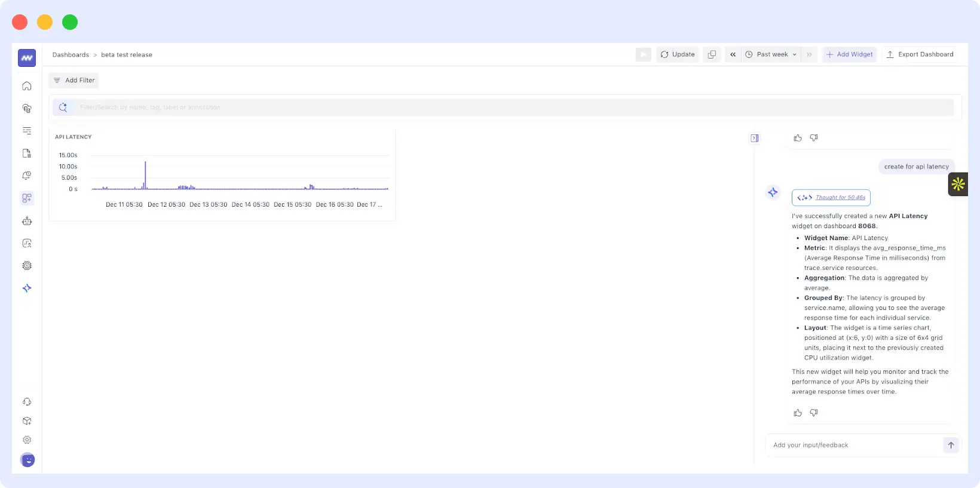
Task: Click the 'create for api latency' message bubble
Action: [x=916, y=167]
